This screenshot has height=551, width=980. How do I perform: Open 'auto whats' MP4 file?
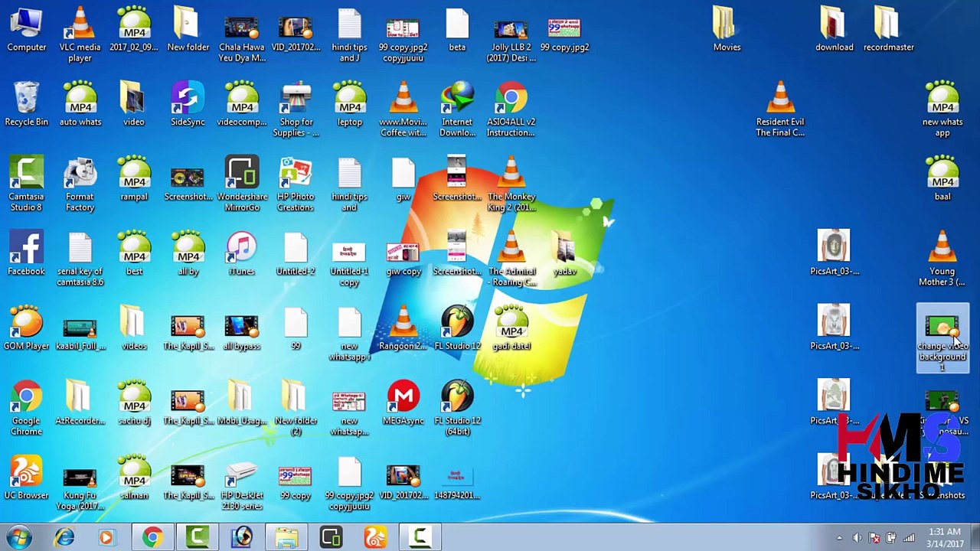[80, 103]
